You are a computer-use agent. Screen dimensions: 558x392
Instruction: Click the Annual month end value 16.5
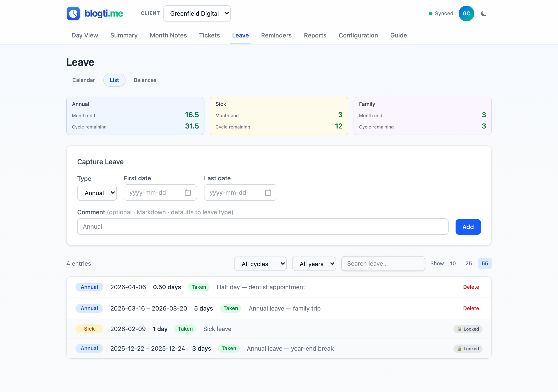point(192,115)
